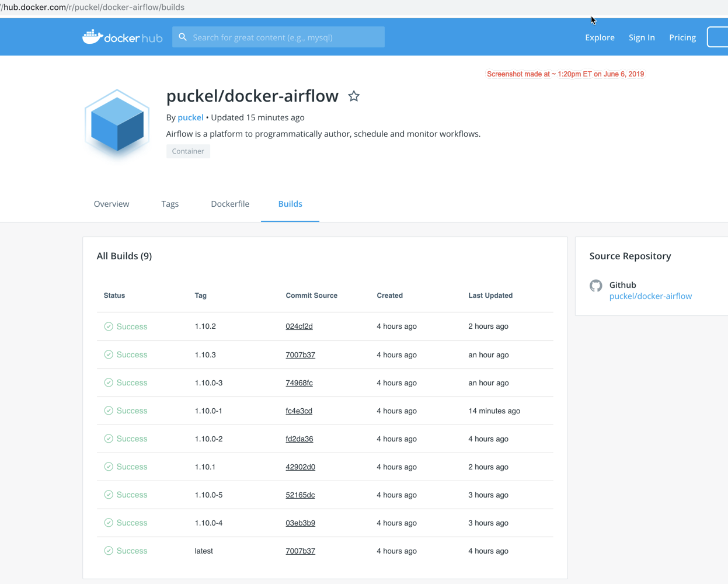Click the success check icon for tag 1.10.0-2
728x584 pixels.
tap(109, 439)
